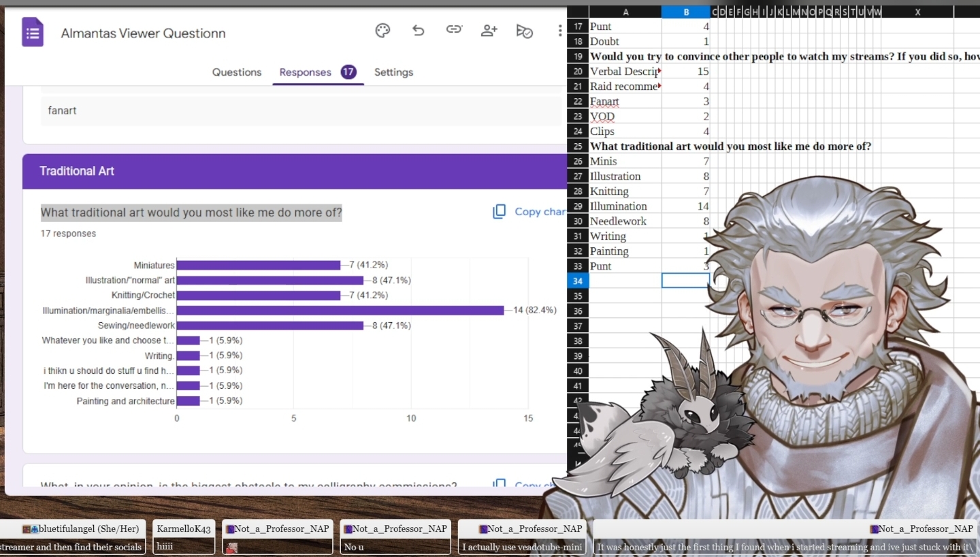Screen dimensions: 980x557
Task: Click the 'Verbal Descrip' cell in row 20
Action: 625,71
